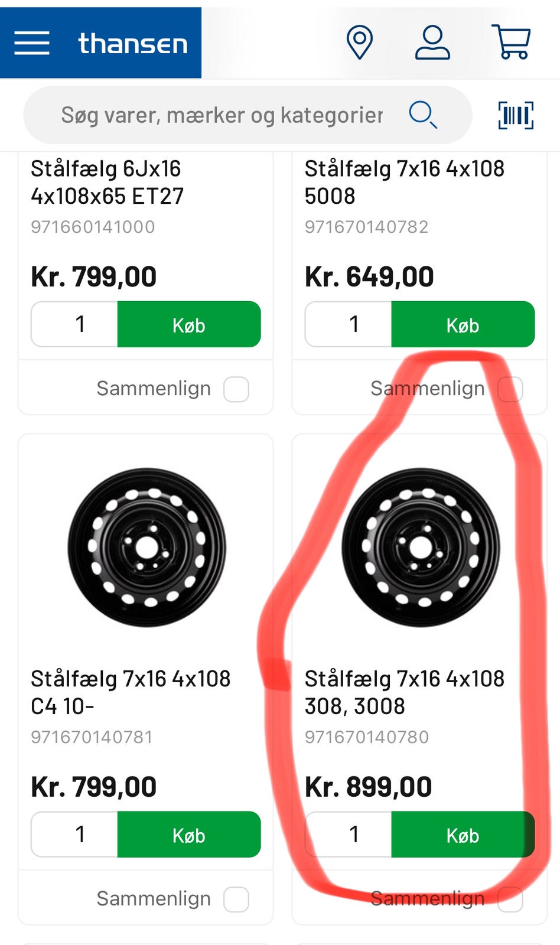Open the Stålfælg 308, 3008 wheel image

421,548
